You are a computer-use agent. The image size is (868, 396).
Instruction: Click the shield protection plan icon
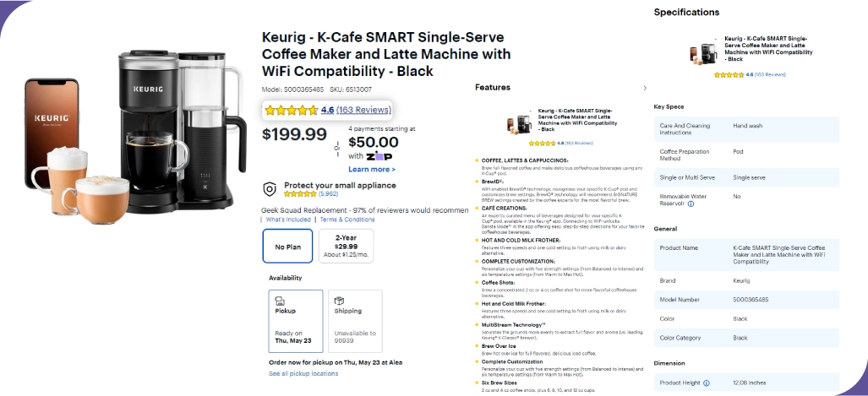click(270, 188)
